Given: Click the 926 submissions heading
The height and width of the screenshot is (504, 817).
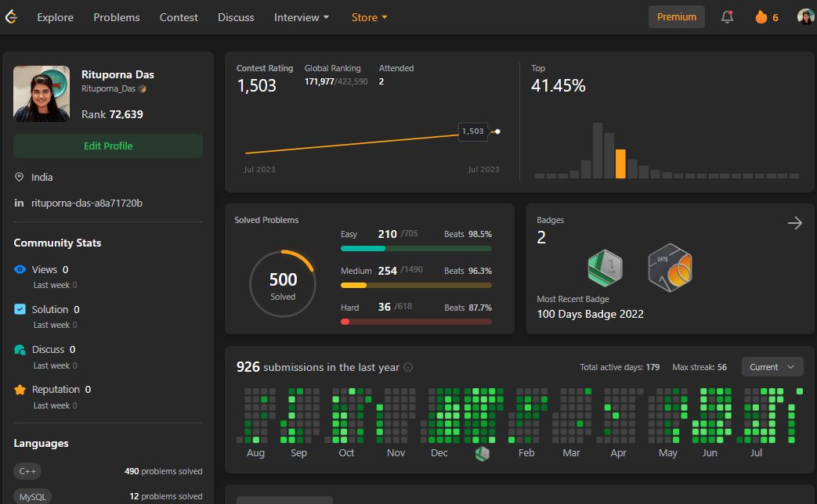Looking at the screenshot, I should [318, 367].
